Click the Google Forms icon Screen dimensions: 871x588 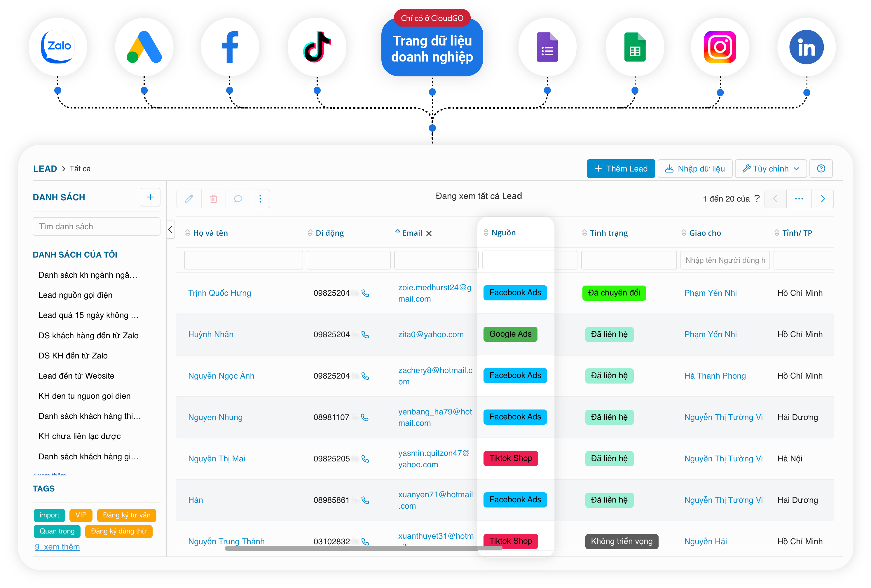(547, 47)
